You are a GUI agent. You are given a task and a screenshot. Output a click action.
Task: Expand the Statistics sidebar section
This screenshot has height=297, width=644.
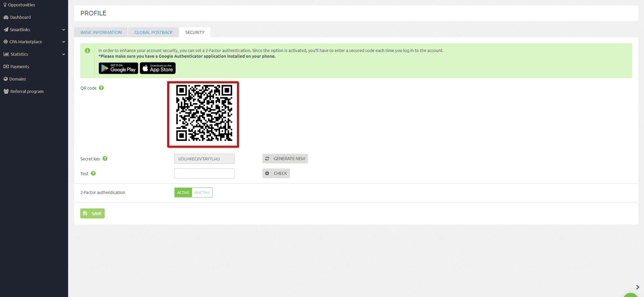coord(63,54)
